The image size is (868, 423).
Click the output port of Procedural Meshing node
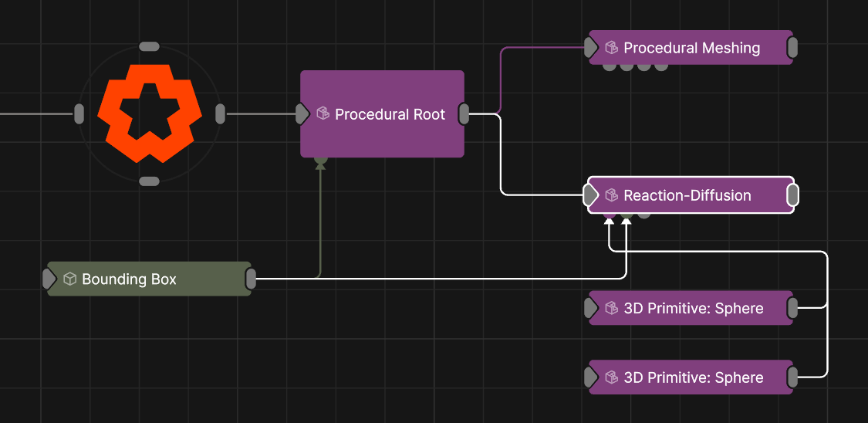coord(792,48)
